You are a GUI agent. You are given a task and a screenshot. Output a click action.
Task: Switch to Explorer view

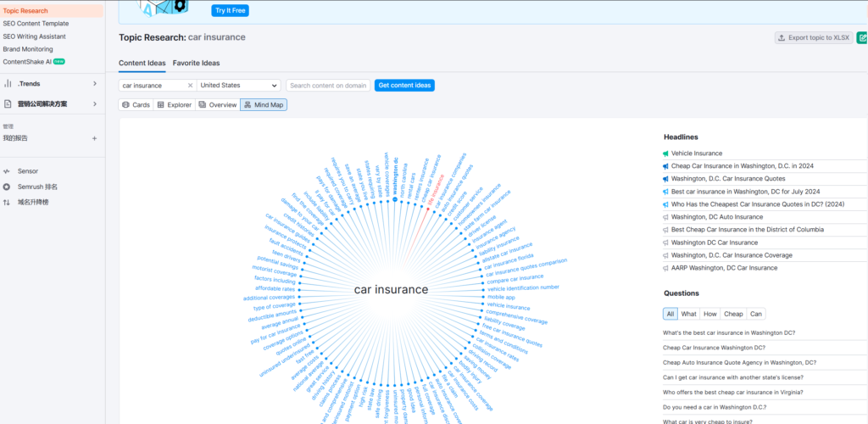(174, 105)
